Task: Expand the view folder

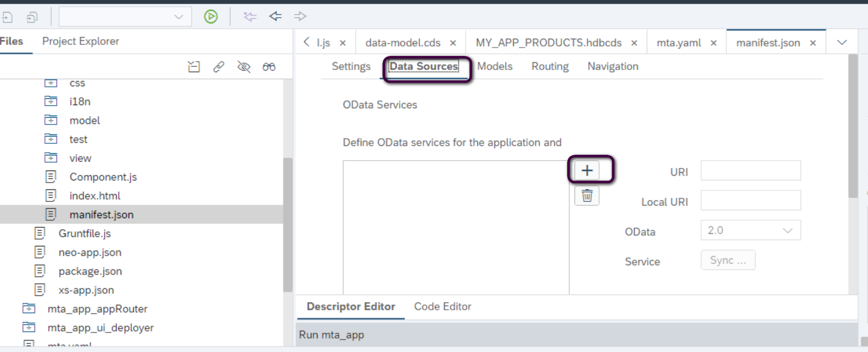Action: coord(51,158)
